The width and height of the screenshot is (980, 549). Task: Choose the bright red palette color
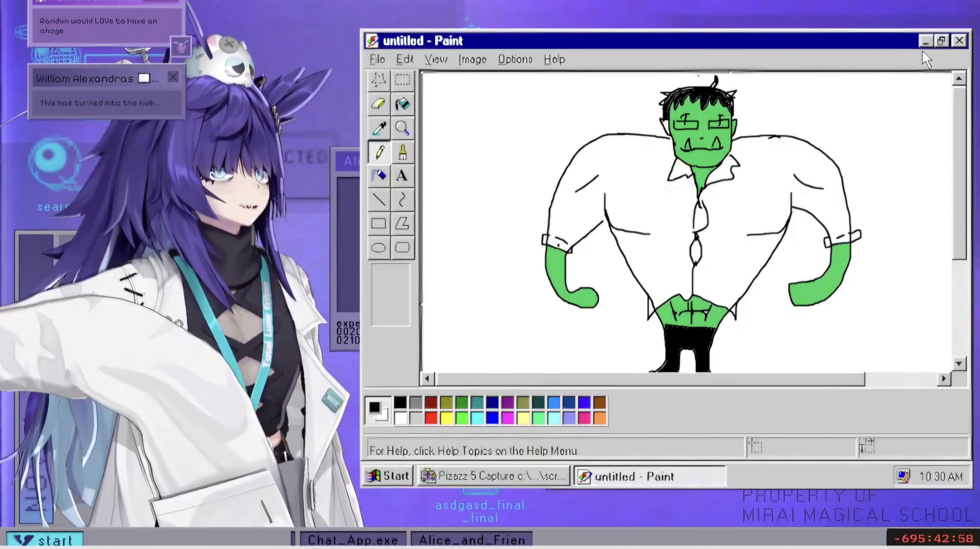(x=431, y=418)
